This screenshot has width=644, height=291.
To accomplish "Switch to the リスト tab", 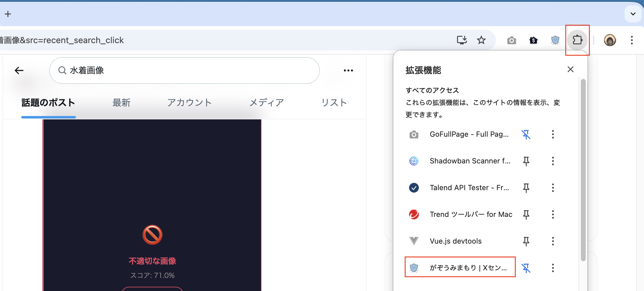I will point(334,103).
